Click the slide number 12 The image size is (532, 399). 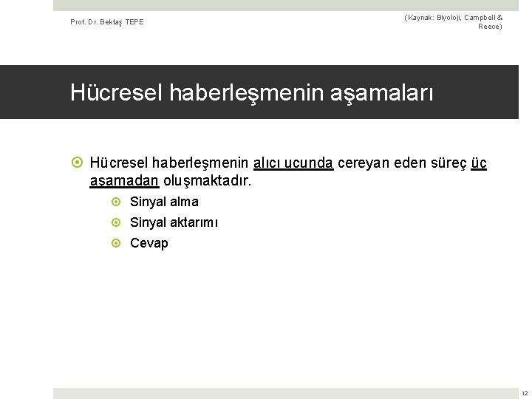coord(525,394)
